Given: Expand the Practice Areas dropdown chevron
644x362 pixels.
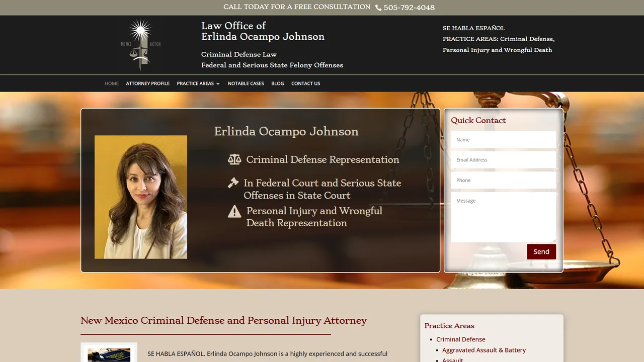Looking at the screenshot, I should tap(218, 83).
